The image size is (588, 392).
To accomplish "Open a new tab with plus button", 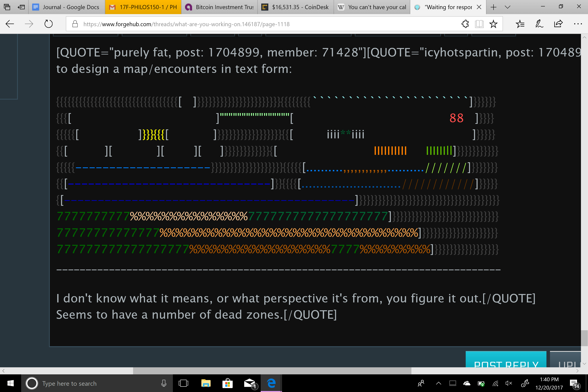I will click(x=493, y=7).
